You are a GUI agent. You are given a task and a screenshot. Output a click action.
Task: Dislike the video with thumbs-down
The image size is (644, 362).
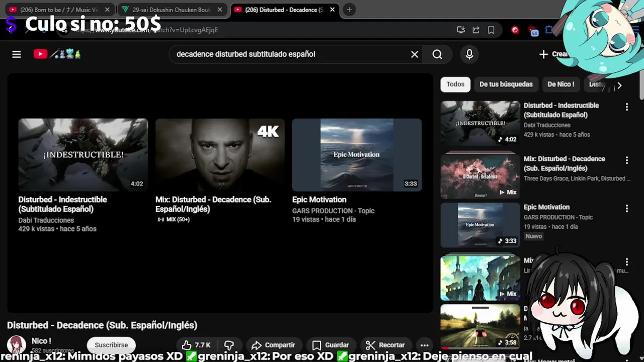coord(229,345)
